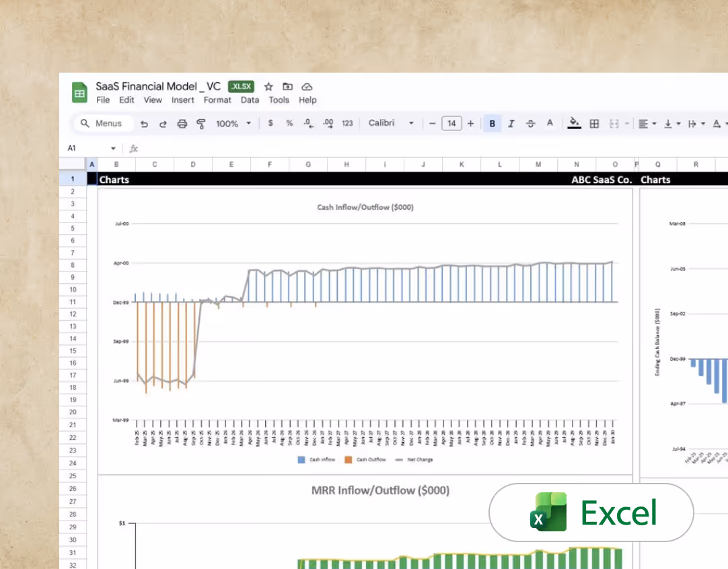Format as percent
728x569 pixels.
click(290, 123)
